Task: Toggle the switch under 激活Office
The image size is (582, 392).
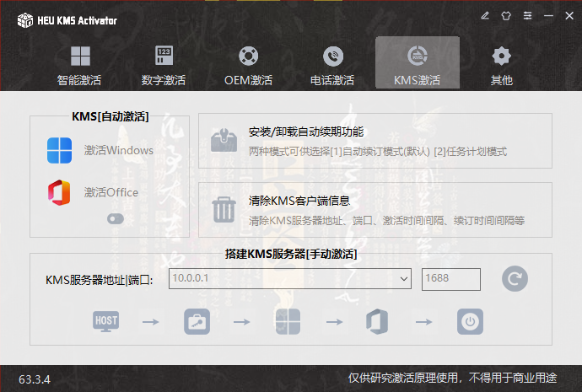Action: point(116,219)
